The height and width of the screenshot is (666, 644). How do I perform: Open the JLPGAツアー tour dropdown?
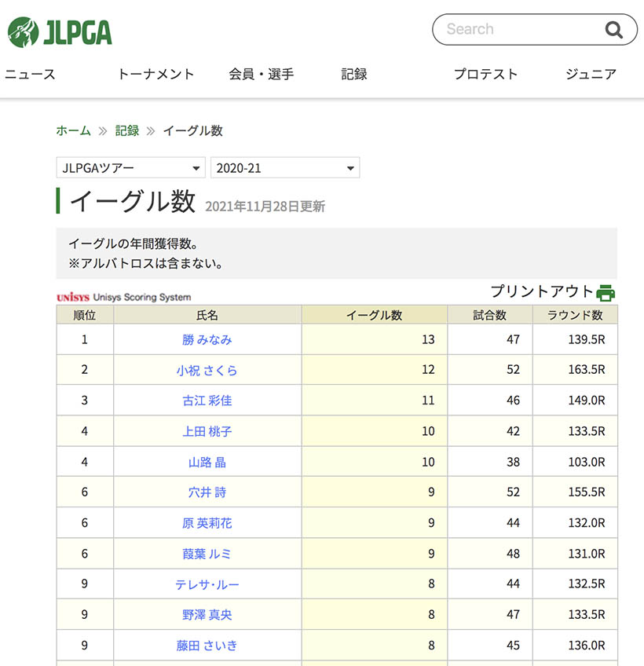coord(131,168)
